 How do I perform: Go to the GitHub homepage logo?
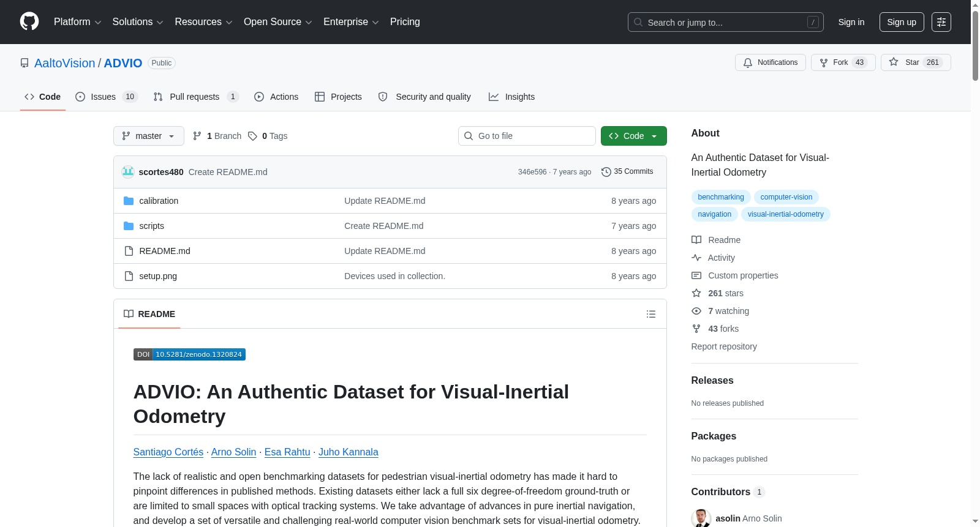(29, 22)
